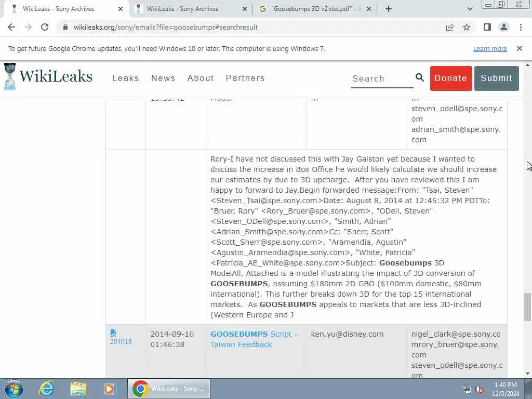Click the browser forward arrow

(28, 27)
